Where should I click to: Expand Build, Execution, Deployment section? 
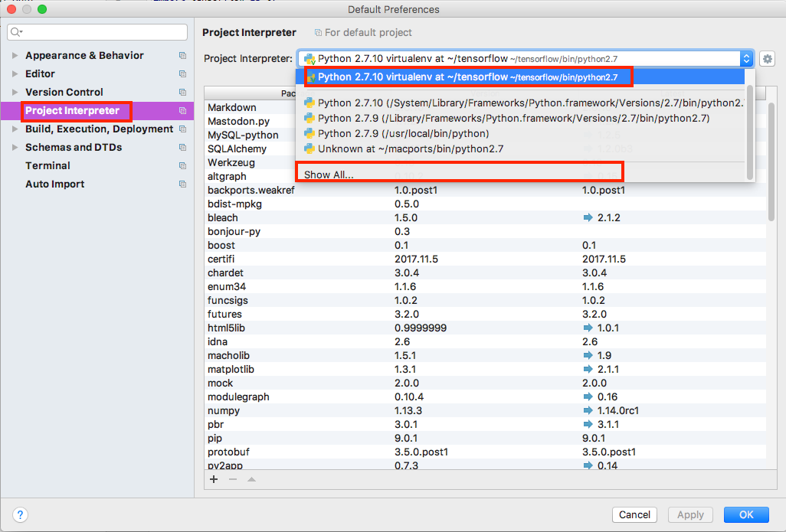coord(15,129)
